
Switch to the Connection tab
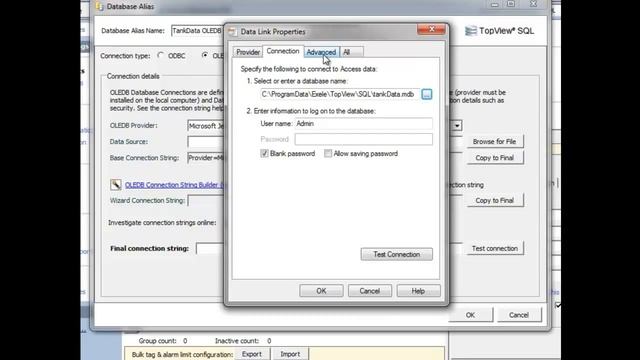point(283,51)
